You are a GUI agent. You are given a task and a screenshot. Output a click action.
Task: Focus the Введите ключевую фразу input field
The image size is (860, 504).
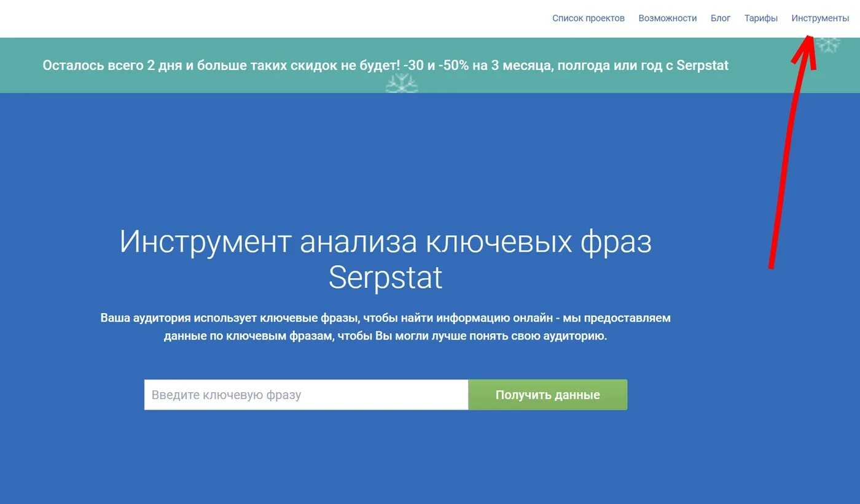click(306, 395)
